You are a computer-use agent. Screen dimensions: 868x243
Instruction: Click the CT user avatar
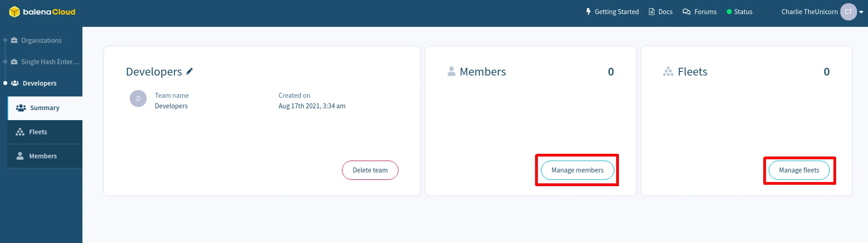pyautogui.click(x=848, y=12)
